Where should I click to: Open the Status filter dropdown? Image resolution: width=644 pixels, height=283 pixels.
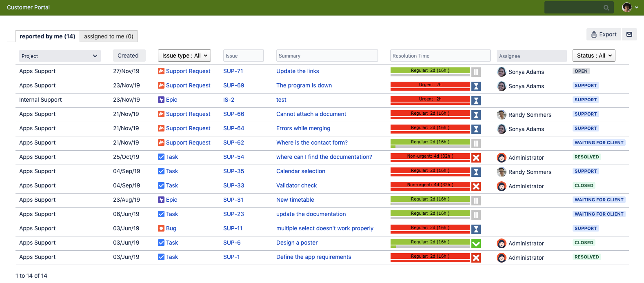pos(594,56)
